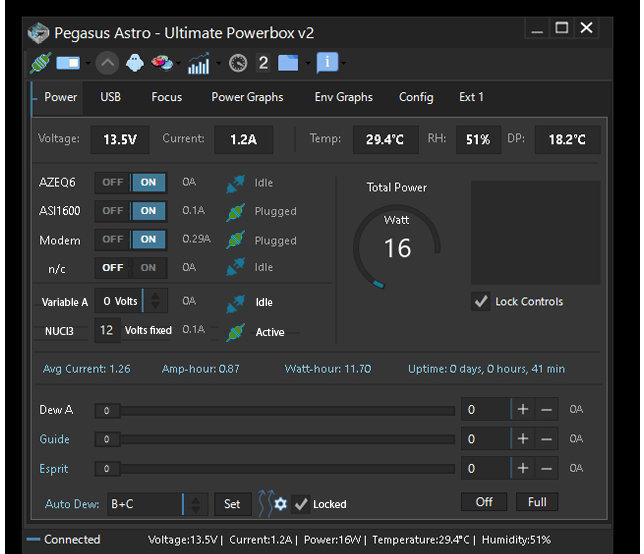
Task: Click the Variable A idle plug icon
Action: 236,303
